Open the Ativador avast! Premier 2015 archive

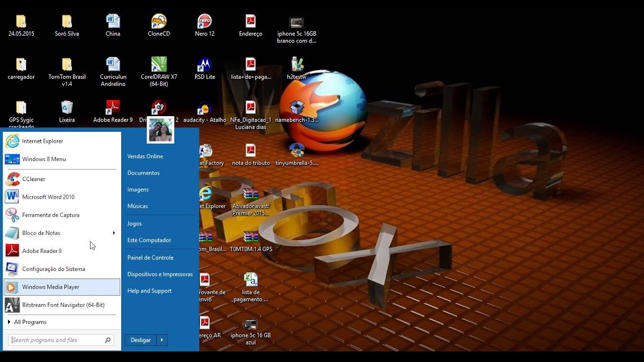pos(251,194)
